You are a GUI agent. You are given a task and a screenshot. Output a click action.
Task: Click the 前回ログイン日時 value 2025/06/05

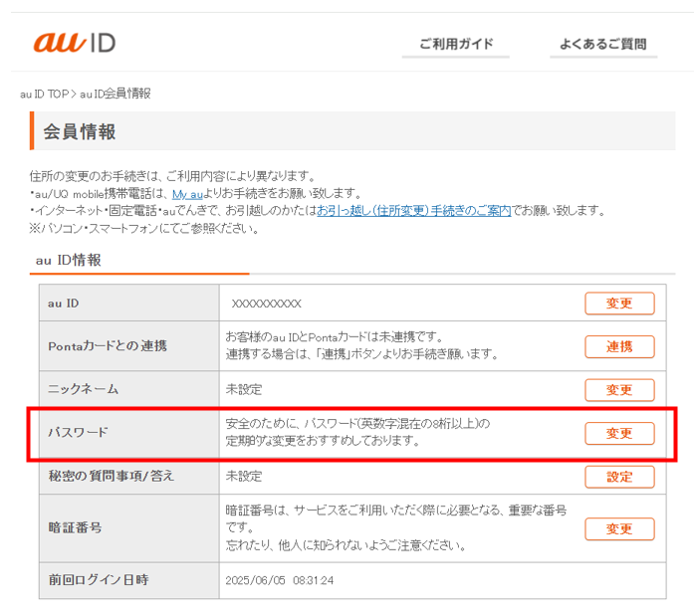tap(255, 580)
